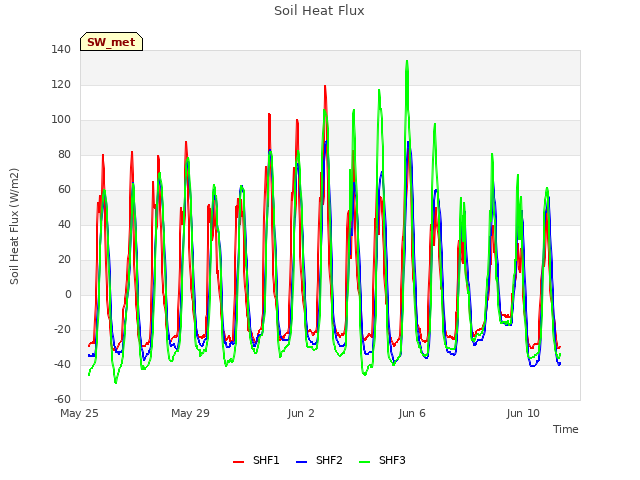Click the 140 y-axis tick label
The image size is (640, 480).
click(61, 50)
